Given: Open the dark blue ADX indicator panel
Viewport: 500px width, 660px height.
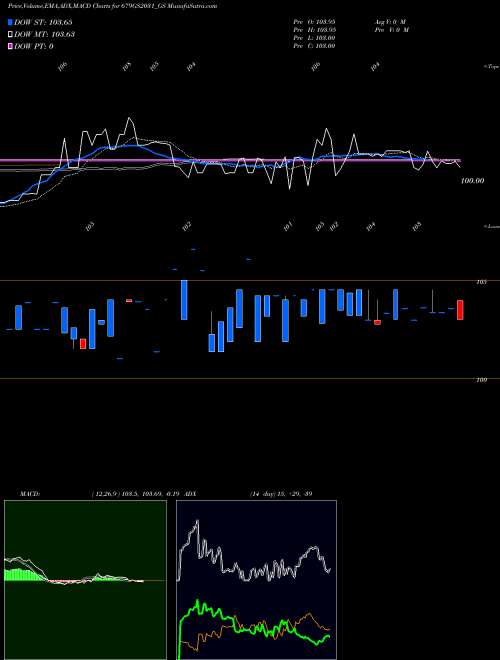Looking at the screenshot, I should click(256, 580).
